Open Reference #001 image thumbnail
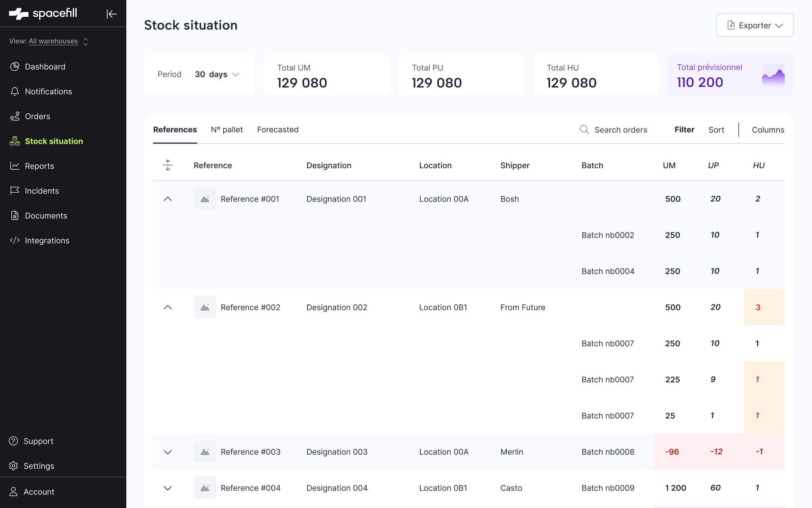Image resolution: width=812 pixels, height=508 pixels. click(205, 199)
